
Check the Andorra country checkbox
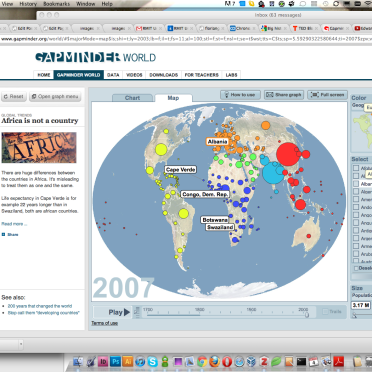(x=356, y=207)
